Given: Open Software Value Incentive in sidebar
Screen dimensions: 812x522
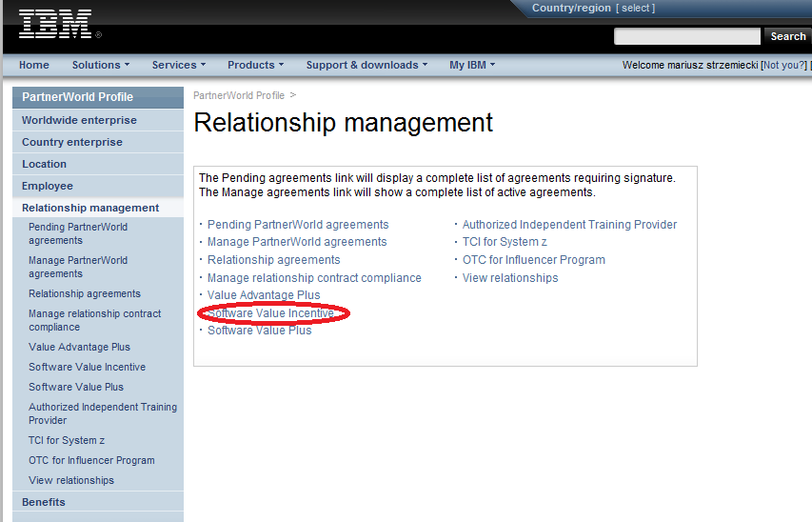Looking at the screenshot, I should (x=87, y=367).
